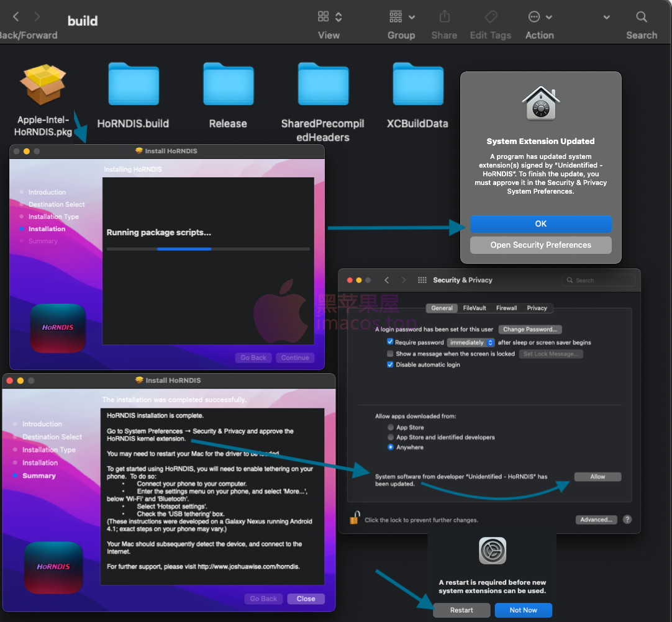Viewport: 672px width, 622px height.
Task: Click the Finder Share icon
Action: click(x=445, y=17)
